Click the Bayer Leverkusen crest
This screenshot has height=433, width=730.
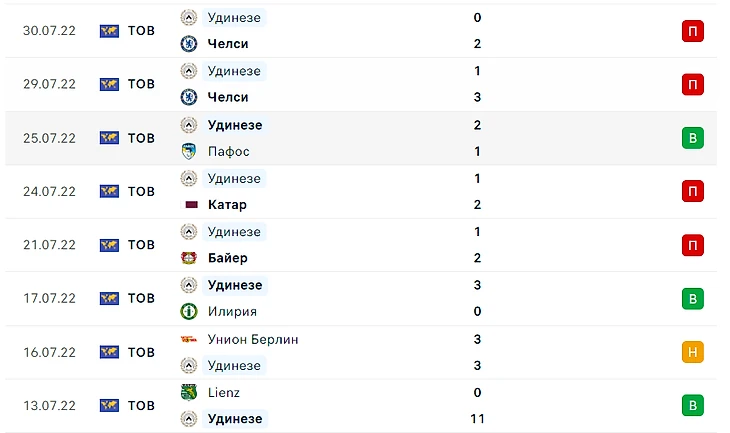188,258
